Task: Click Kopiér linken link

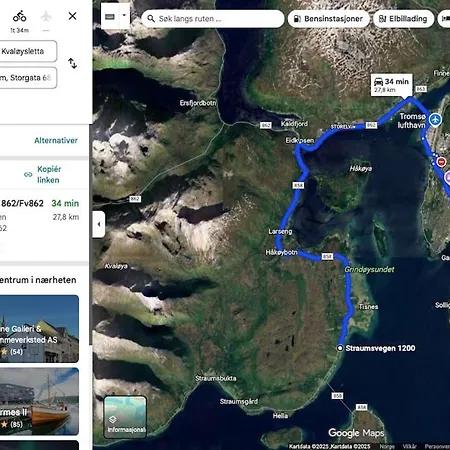Action: pos(49,174)
